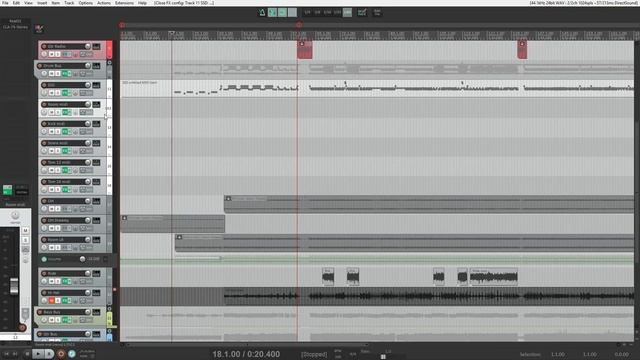This screenshot has width=640, height=360.
Task: Solo the SSD track
Action: [58, 93]
